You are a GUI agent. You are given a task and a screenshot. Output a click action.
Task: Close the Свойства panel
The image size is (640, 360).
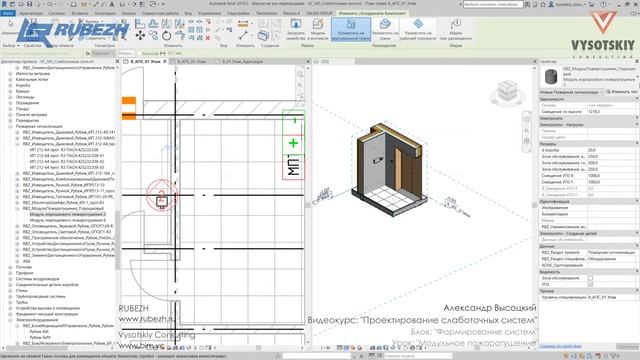point(637,62)
